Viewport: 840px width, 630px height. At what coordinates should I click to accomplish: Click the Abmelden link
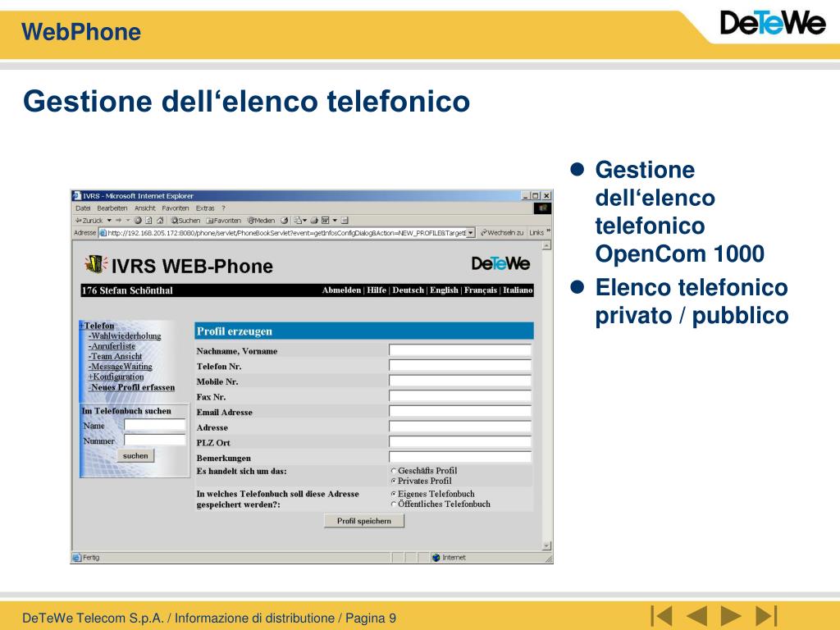pyautogui.click(x=341, y=290)
